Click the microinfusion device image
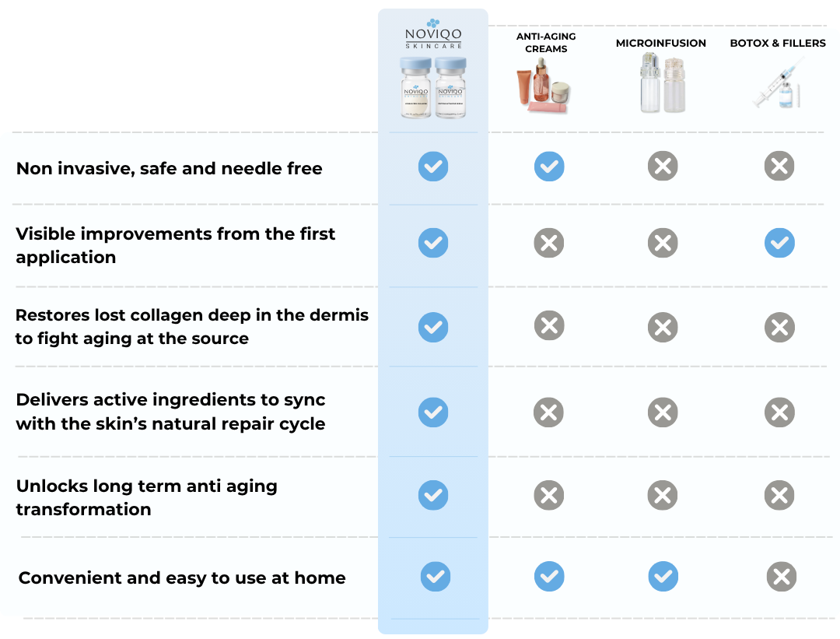The height and width of the screenshot is (639, 840). [661, 83]
